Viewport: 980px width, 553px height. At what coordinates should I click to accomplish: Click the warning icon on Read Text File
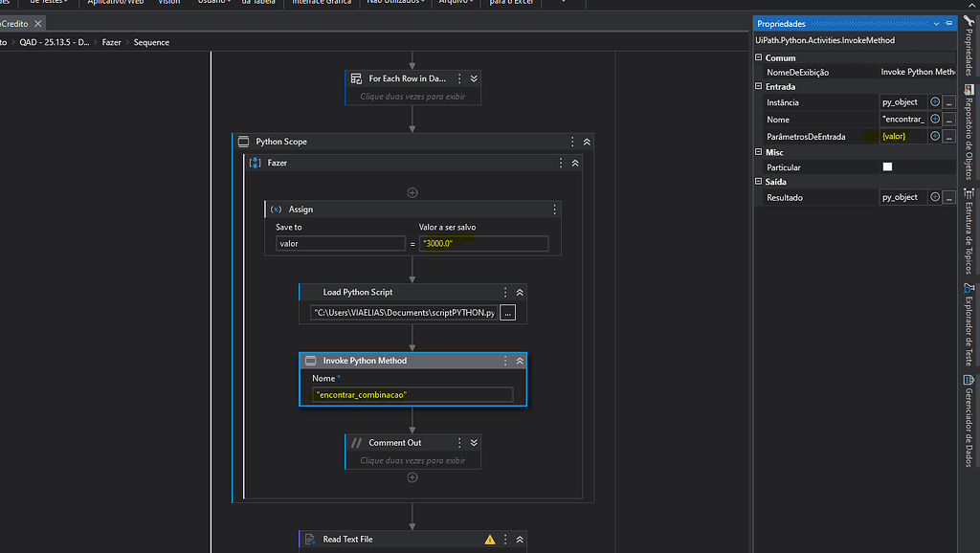click(x=489, y=540)
